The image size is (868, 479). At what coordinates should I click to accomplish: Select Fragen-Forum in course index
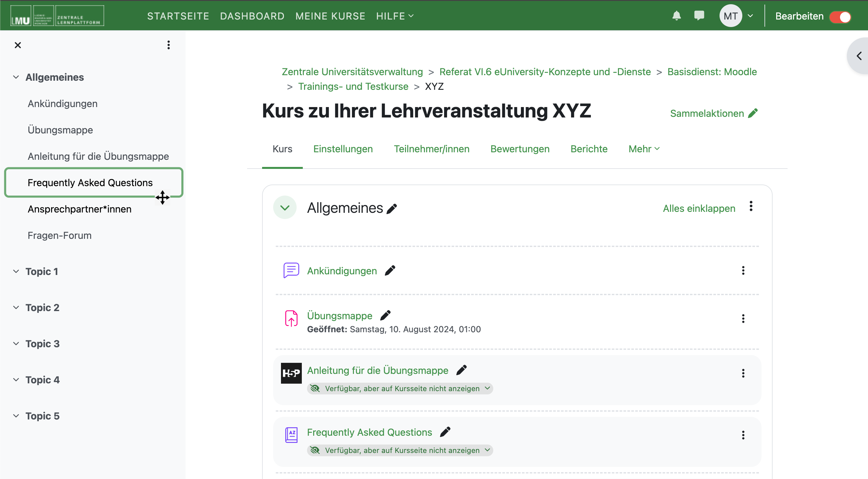click(60, 235)
